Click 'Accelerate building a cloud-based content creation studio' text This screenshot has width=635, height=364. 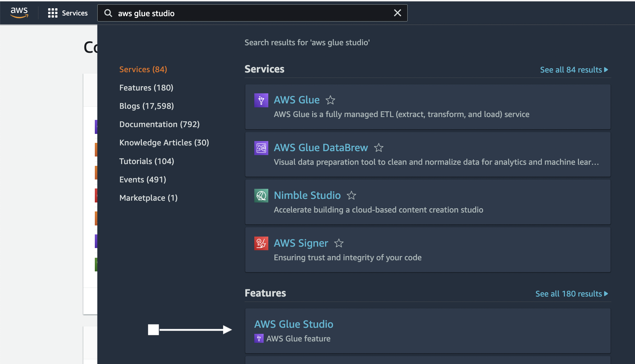[x=379, y=210]
